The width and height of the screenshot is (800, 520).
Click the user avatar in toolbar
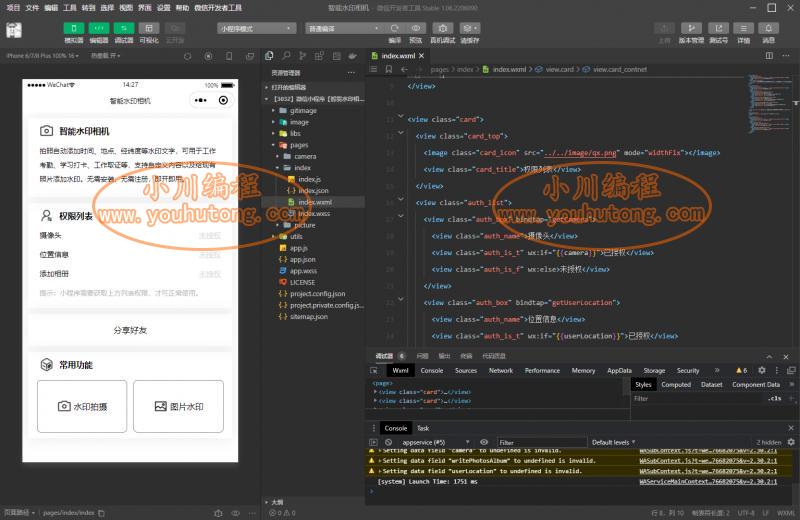pos(14,31)
